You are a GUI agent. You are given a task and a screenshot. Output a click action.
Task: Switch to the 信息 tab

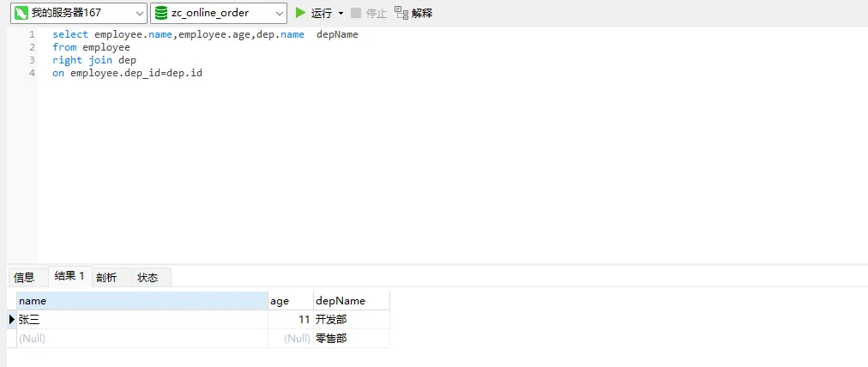point(24,277)
